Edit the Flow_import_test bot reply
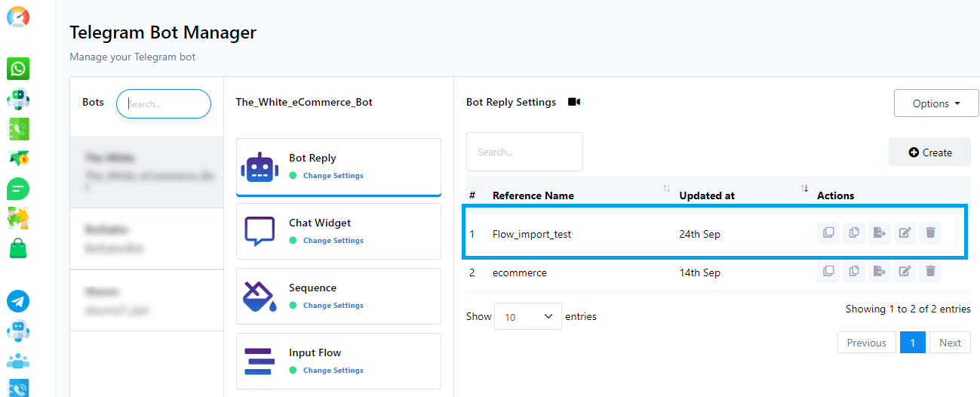This screenshot has height=397, width=980. coord(905,233)
